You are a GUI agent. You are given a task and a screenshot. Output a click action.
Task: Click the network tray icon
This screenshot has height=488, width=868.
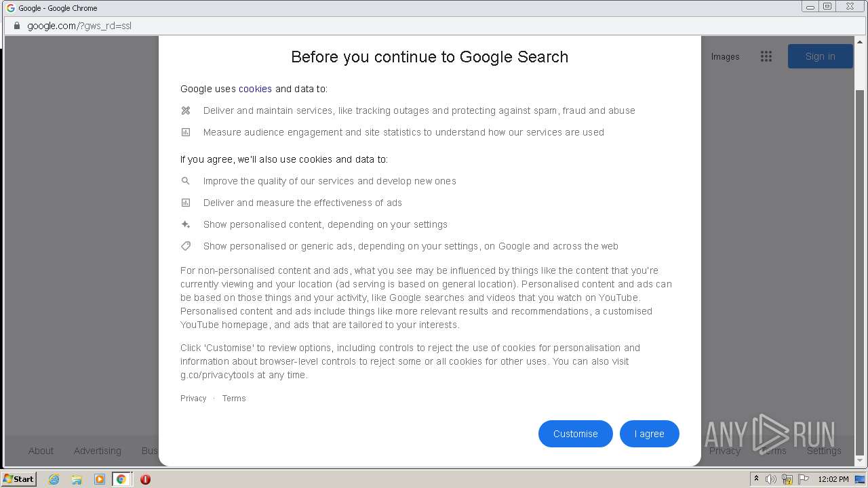tap(787, 479)
